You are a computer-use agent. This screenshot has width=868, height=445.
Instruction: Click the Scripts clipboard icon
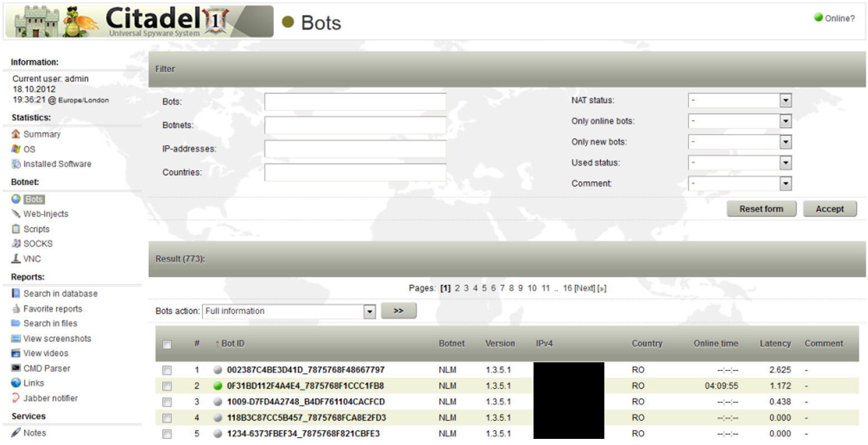[16, 229]
